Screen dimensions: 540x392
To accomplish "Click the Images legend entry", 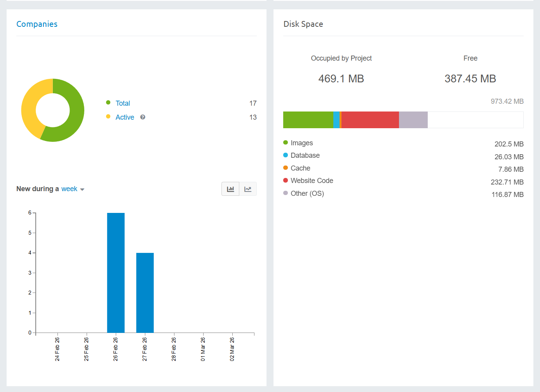I will (301, 143).
